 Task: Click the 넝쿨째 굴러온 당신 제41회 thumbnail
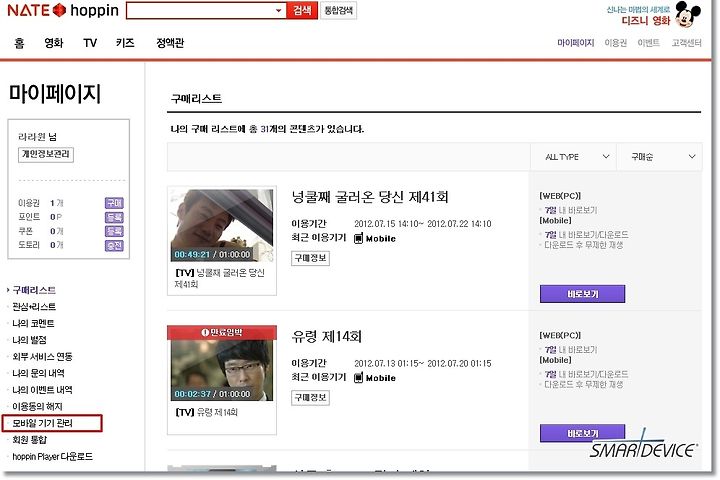click(222, 225)
